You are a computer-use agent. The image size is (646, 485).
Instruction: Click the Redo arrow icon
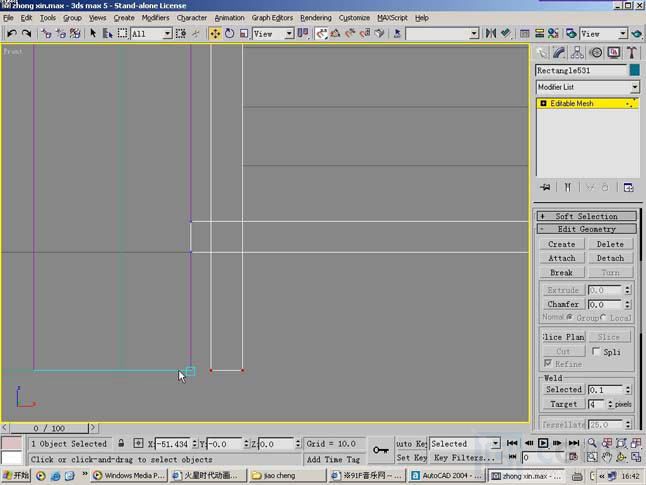[x=26, y=33]
